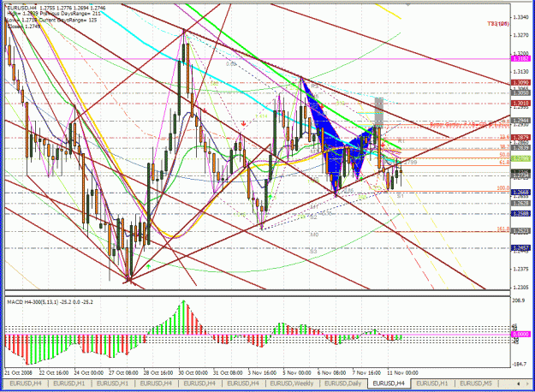This screenshot has width=535, height=392.
Task: Click the 208.9 MACD scale value
Action: (x=520, y=300)
